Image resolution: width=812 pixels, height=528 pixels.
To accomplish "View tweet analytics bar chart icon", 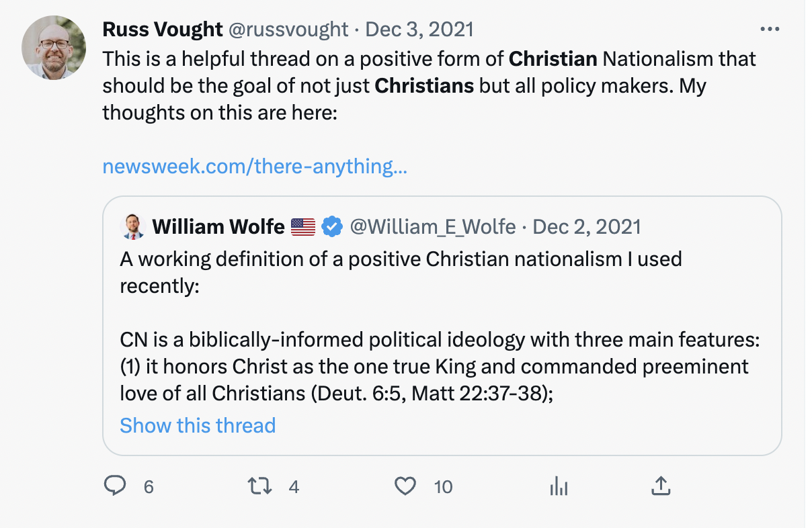I will pos(559,486).
